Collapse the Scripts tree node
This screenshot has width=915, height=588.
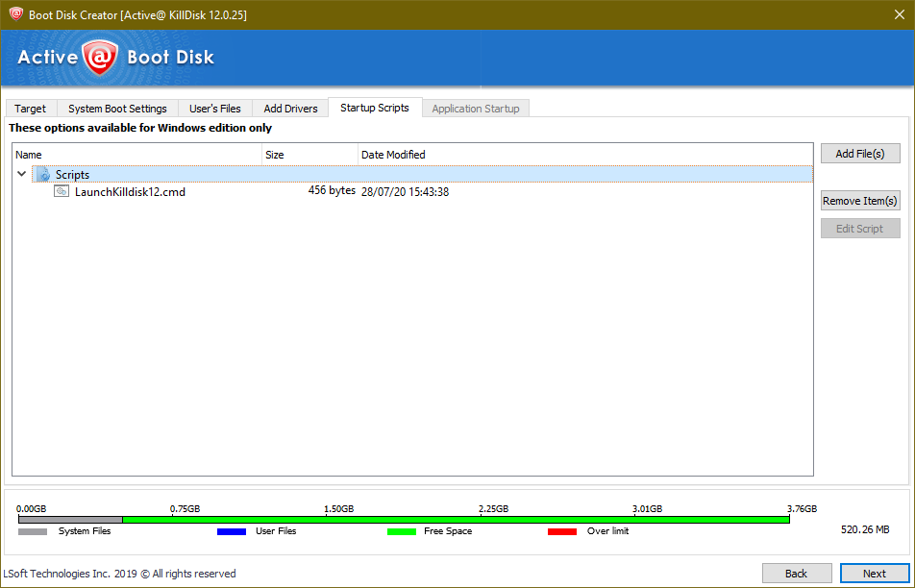(21, 174)
